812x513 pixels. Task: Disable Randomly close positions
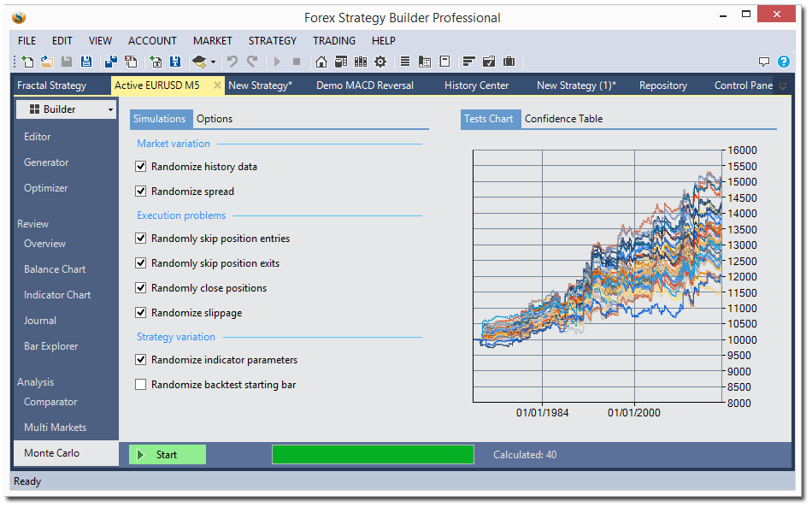tap(142, 287)
